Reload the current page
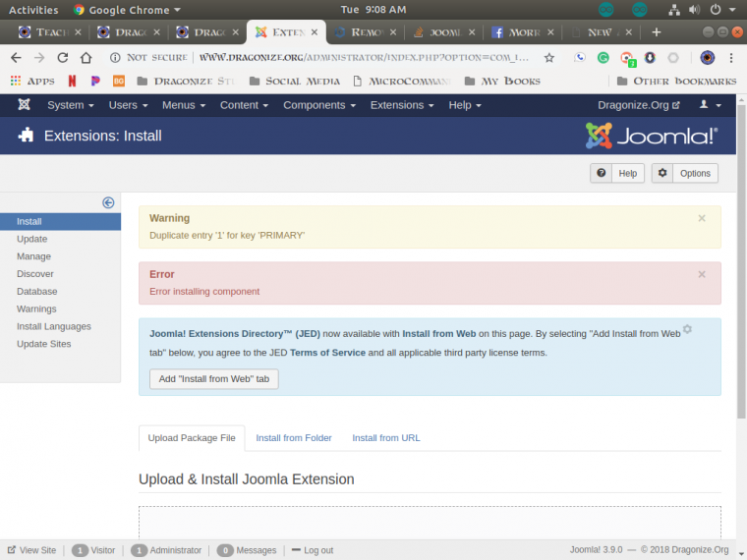The width and height of the screenshot is (747, 560). click(x=62, y=58)
